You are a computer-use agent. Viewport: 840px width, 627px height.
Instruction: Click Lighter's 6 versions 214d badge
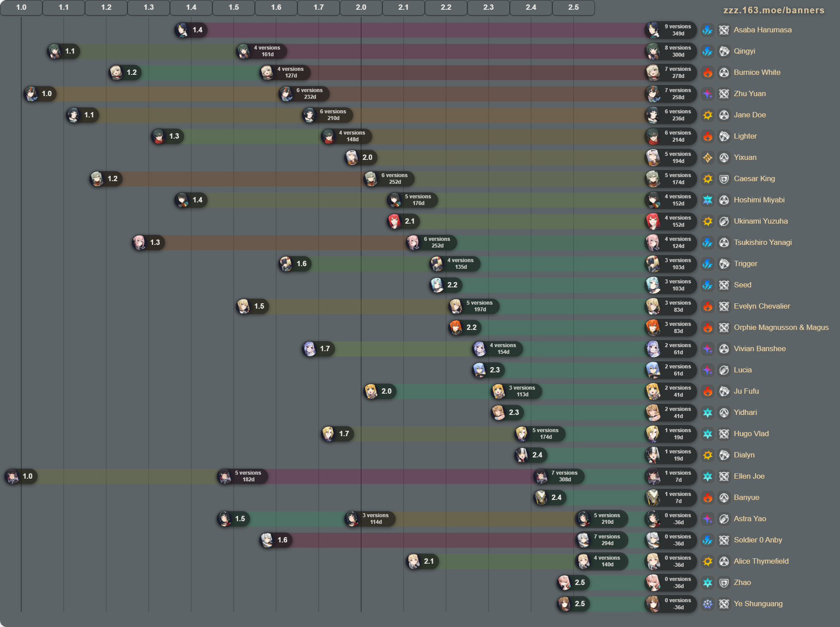coord(670,136)
